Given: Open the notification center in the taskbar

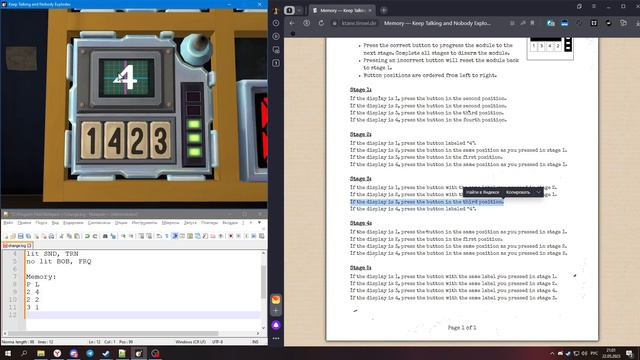Looking at the screenshot, I should [x=630, y=353].
